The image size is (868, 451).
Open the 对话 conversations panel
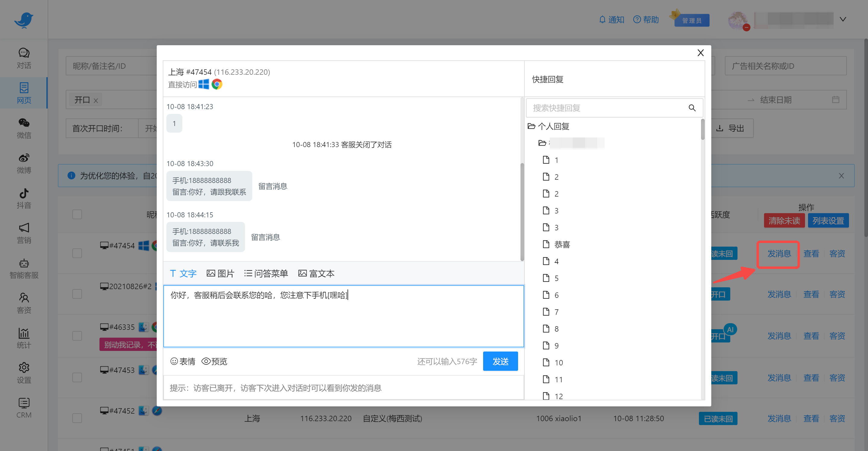coord(24,58)
